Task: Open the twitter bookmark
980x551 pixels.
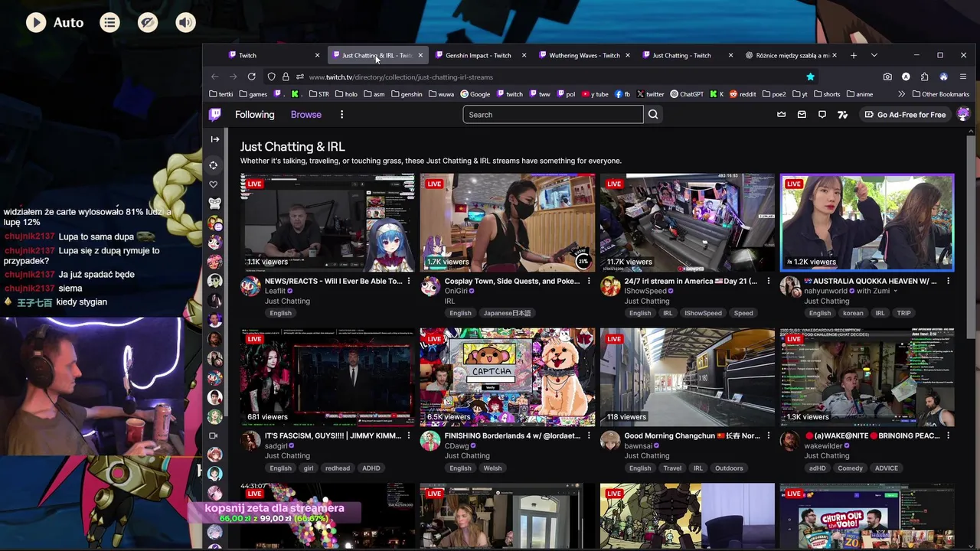Action: point(650,94)
